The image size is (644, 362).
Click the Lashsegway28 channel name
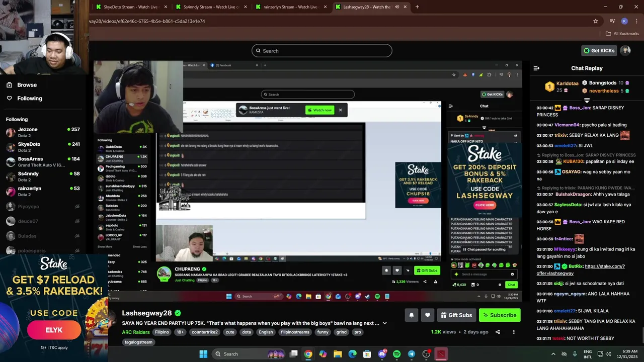pyautogui.click(x=147, y=313)
